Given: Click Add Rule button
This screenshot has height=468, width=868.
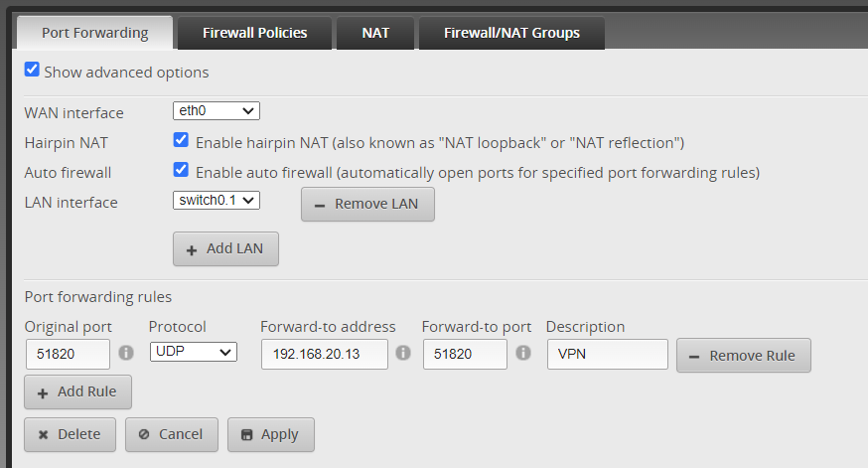Looking at the screenshot, I should pyautogui.click(x=77, y=391).
